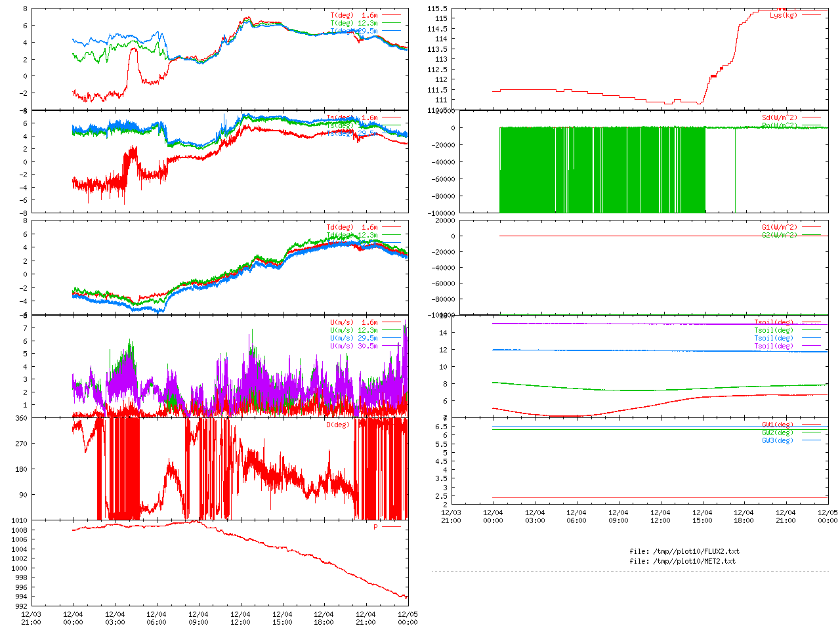Click '12/04 15:00' time label below pressure plot

[282, 618]
